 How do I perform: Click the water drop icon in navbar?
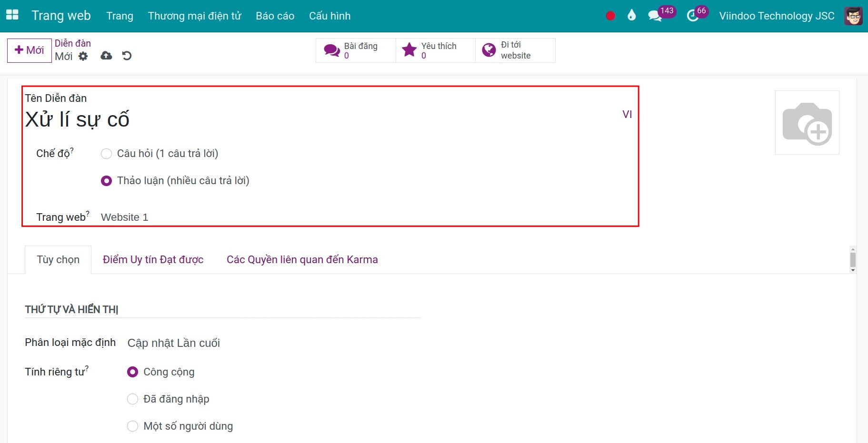[x=632, y=16]
